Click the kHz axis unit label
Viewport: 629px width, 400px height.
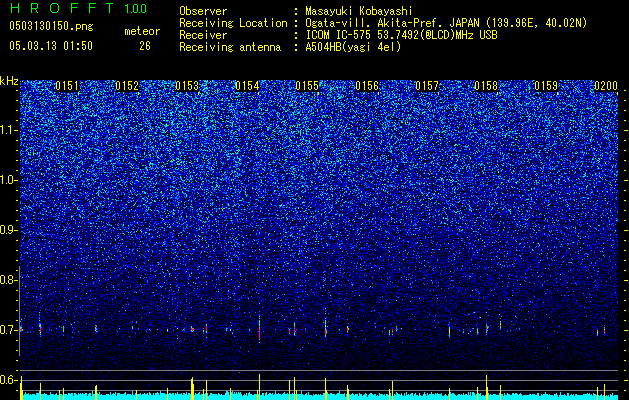pyautogui.click(x=9, y=81)
